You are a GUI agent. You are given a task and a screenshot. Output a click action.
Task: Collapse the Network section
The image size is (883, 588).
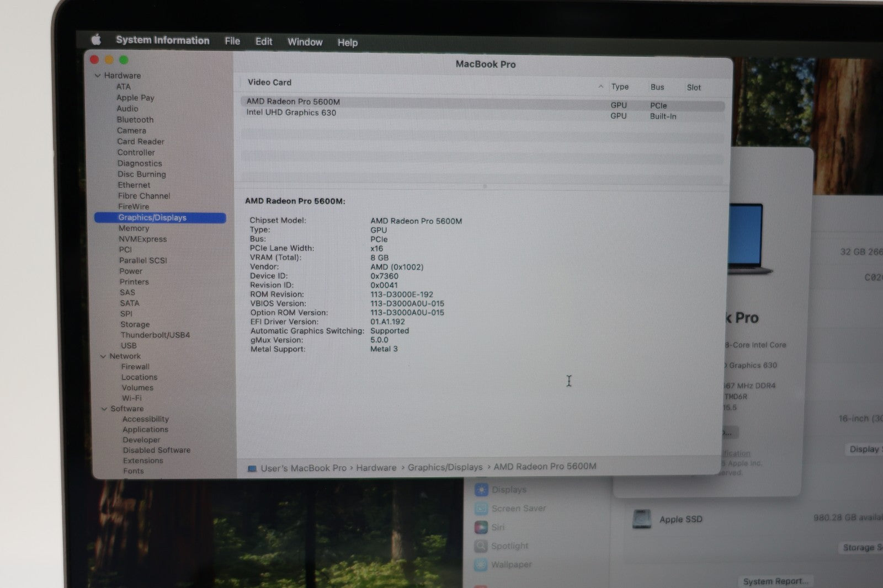(103, 356)
